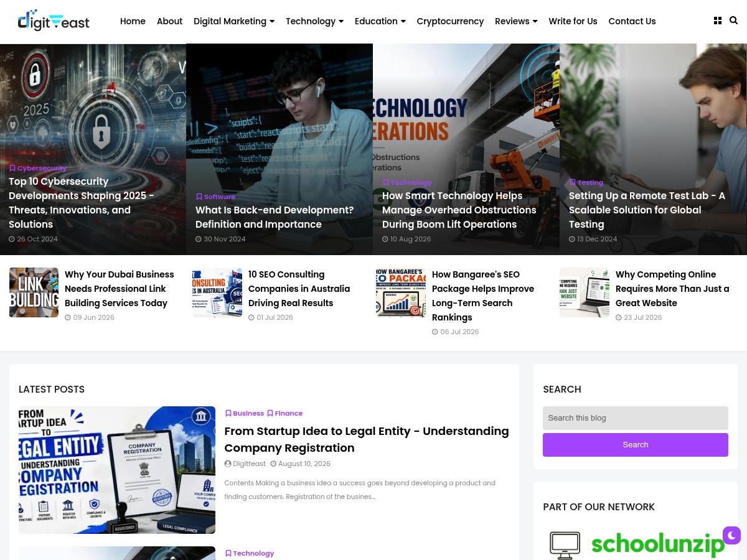Click the PART OF OUR NETWORK heading
The height and width of the screenshot is (560, 747).
599,507
